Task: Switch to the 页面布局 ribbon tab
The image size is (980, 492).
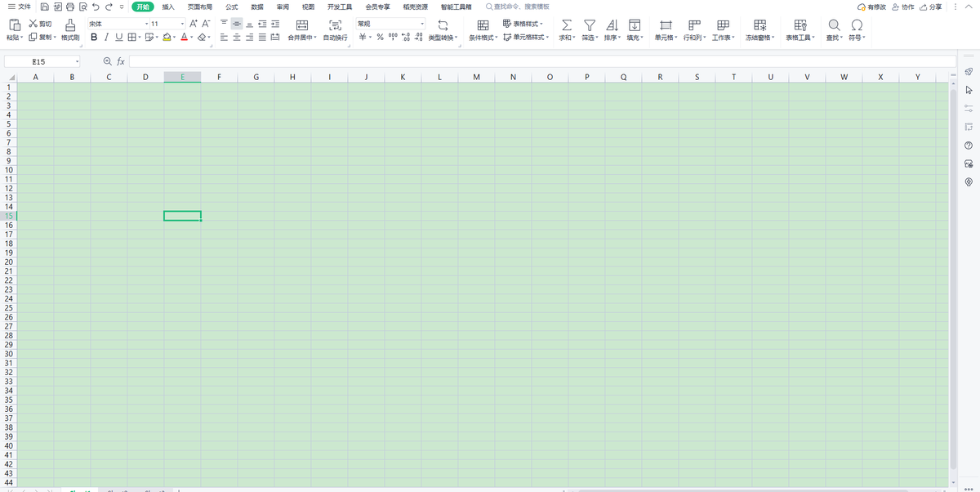Action: coord(200,7)
